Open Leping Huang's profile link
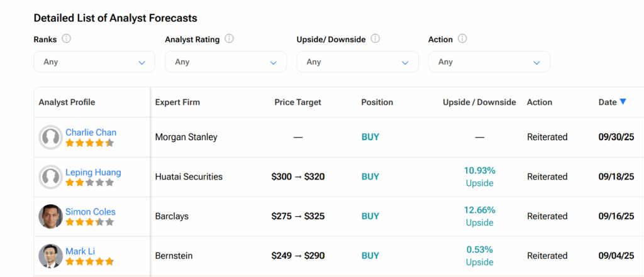This screenshot has height=277, width=644. 93,172
